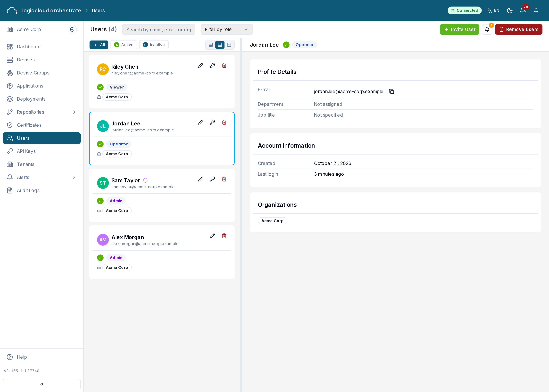This screenshot has width=549, height=392.
Task: Delete Alex Morgan via the trash icon
Action: tap(224, 236)
